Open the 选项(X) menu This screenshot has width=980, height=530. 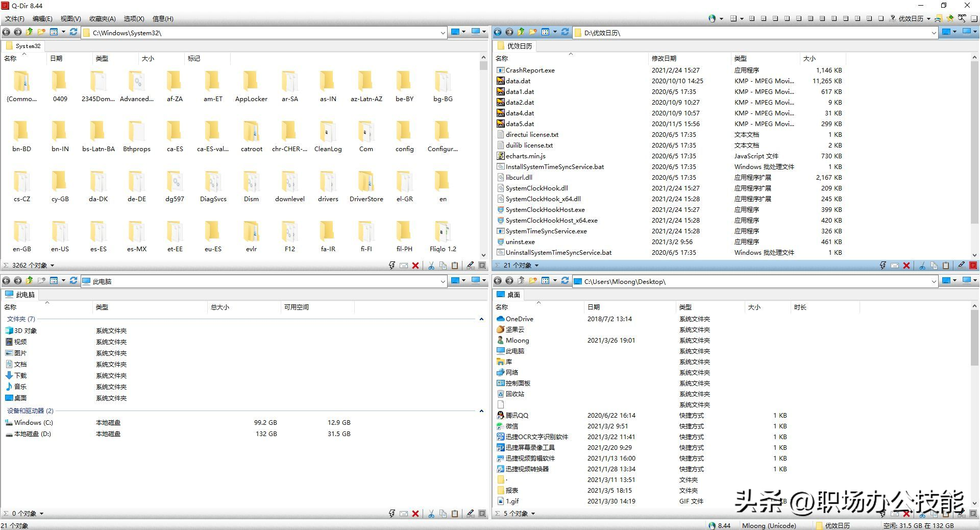click(134, 19)
